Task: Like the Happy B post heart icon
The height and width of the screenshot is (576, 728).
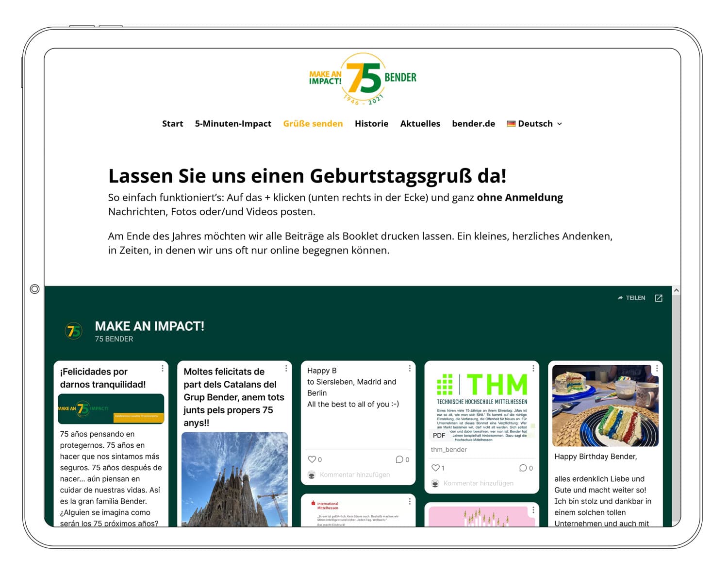Action: click(312, 459)
